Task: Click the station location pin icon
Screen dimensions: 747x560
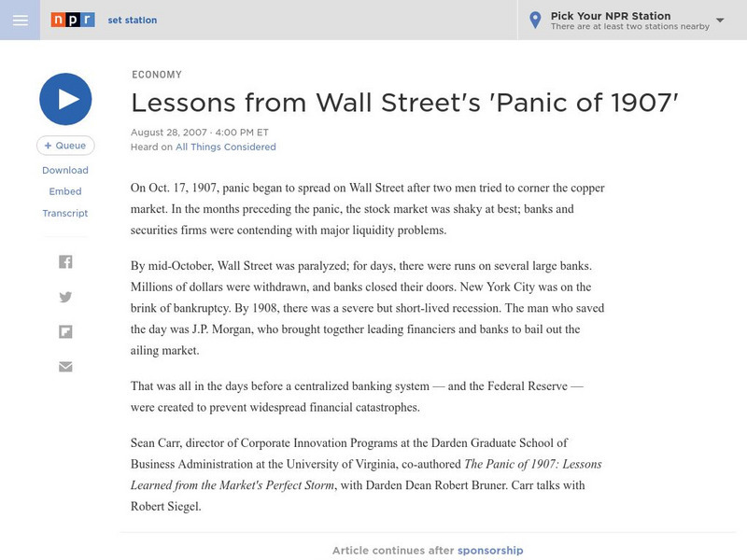Action: point(535,20)
